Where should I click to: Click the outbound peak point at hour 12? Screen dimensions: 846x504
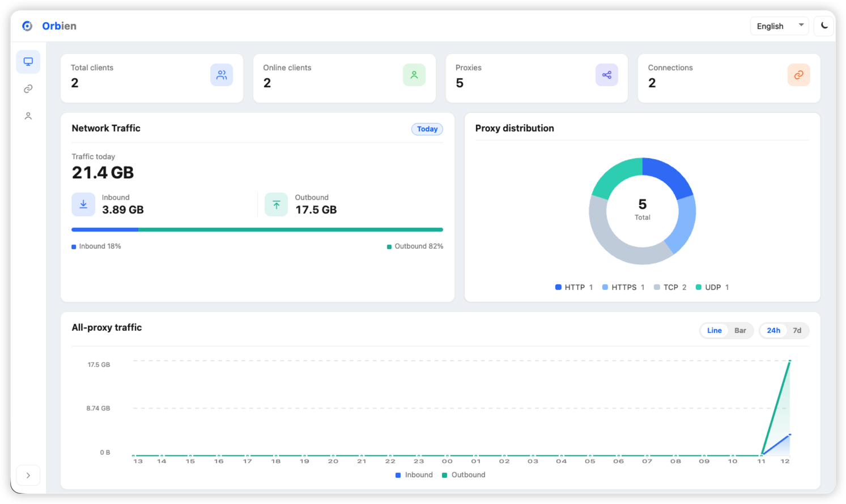click(x=790, y=361)
